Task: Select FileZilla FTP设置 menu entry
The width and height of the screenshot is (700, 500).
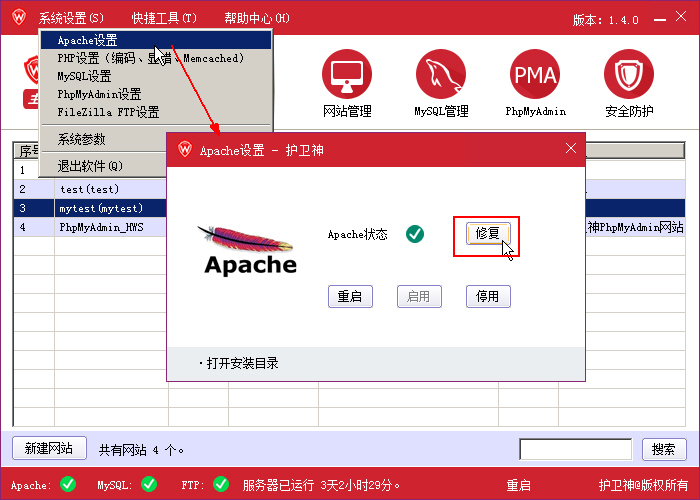Action: pyautogui.click(x=156, y=112)
